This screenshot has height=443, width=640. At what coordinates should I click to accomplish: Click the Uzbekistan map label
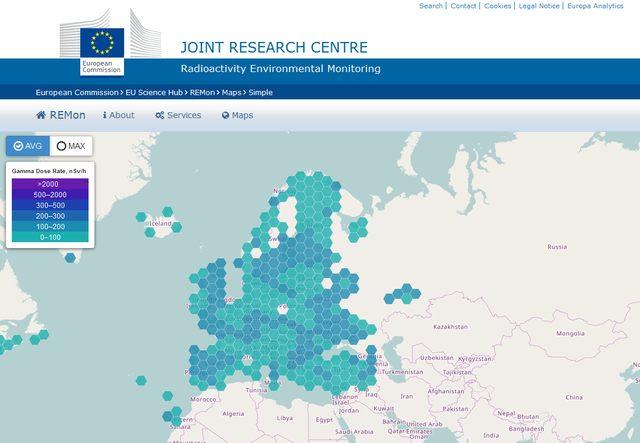pyautogui.click(x=436, y=358)
